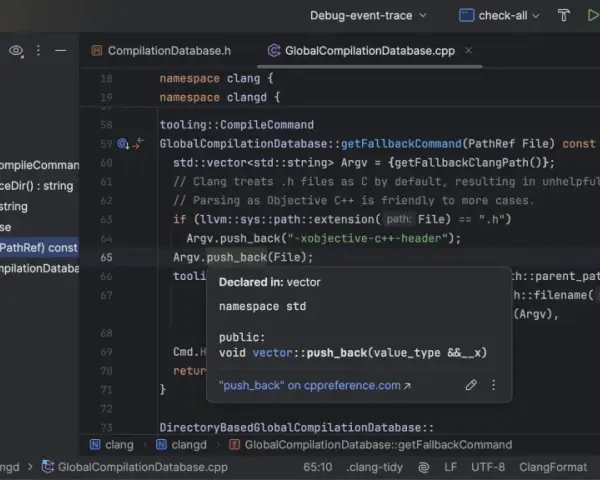Click the spiral icon in status bar

pos(424,467)
